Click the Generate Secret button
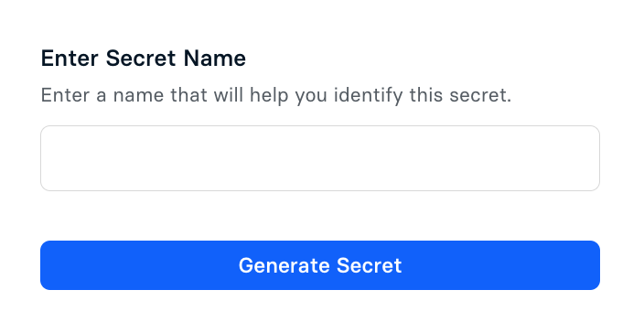The image size is (644, 333). tap(320, 265)
